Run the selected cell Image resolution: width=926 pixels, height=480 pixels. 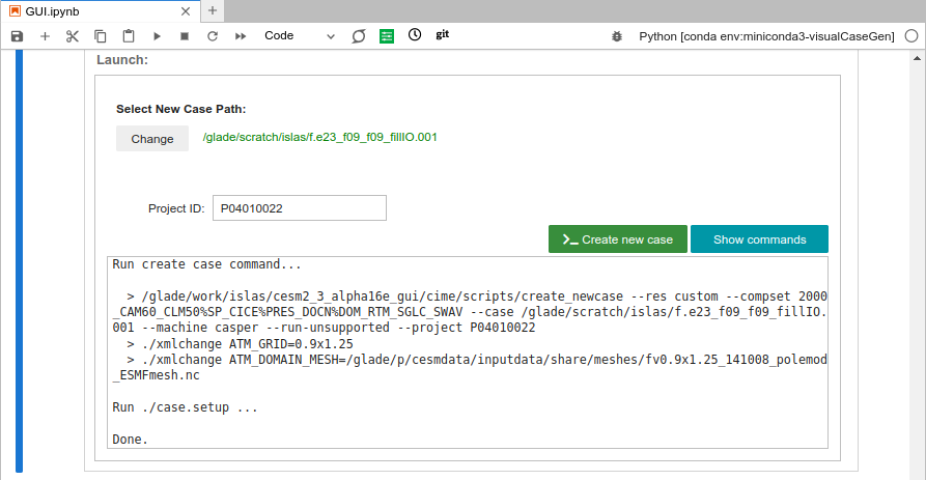tap(157, 36)
